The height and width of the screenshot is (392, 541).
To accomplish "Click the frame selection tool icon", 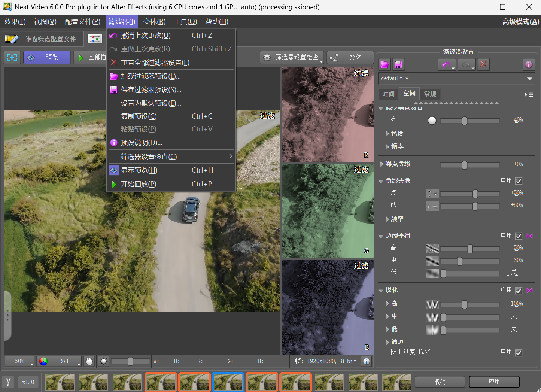I will click(12, 57).
